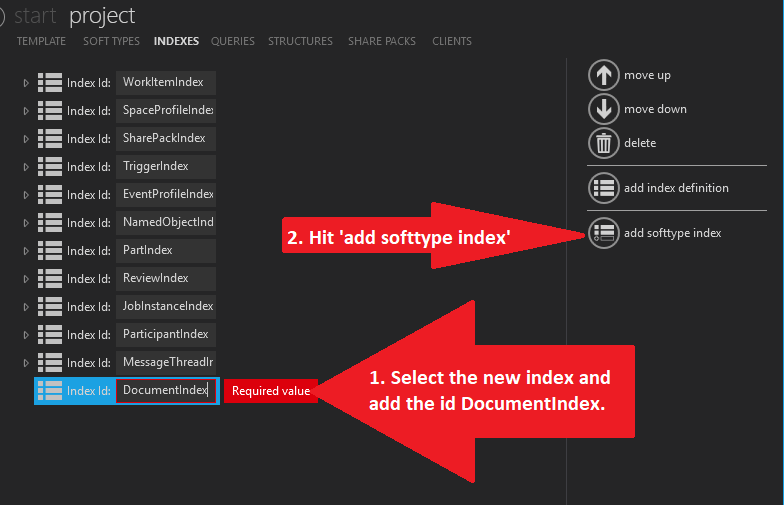Edit the ParticipantIndex id field
Image resolution: width=784 pixels, height=505 pixels.
pyautogui.click(x=166, y=334)
